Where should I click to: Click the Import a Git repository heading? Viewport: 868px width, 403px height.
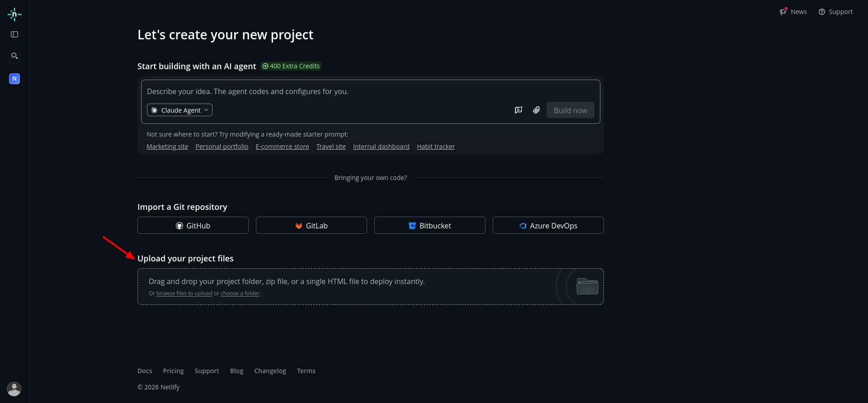click(182, 207)
